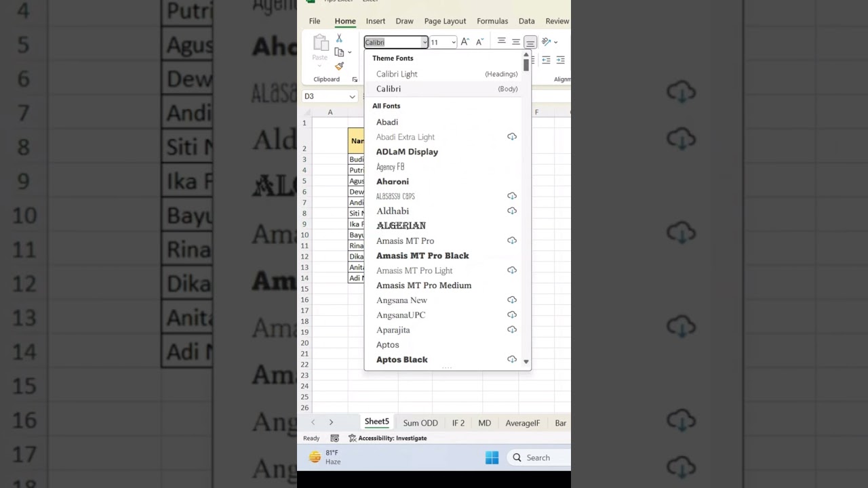868x488 pixels.
Task: Click the Decrease Indent icon
Action: (x=546, y=60)
